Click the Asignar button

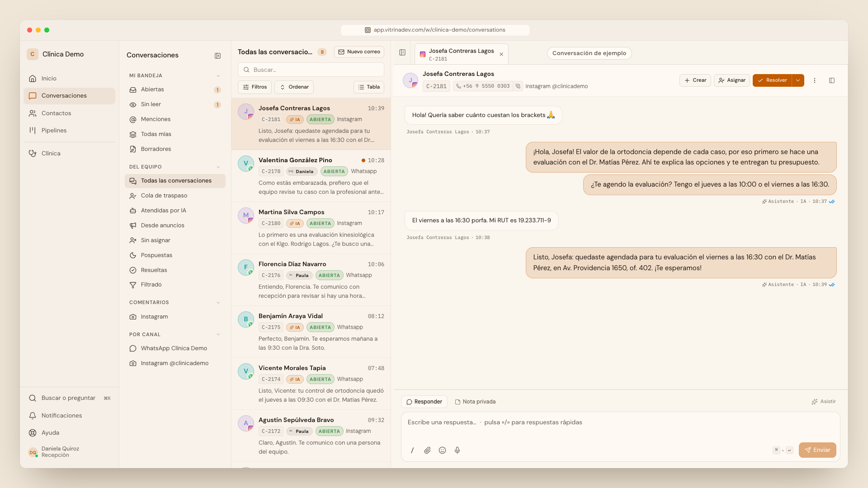(x=732, y=80)
